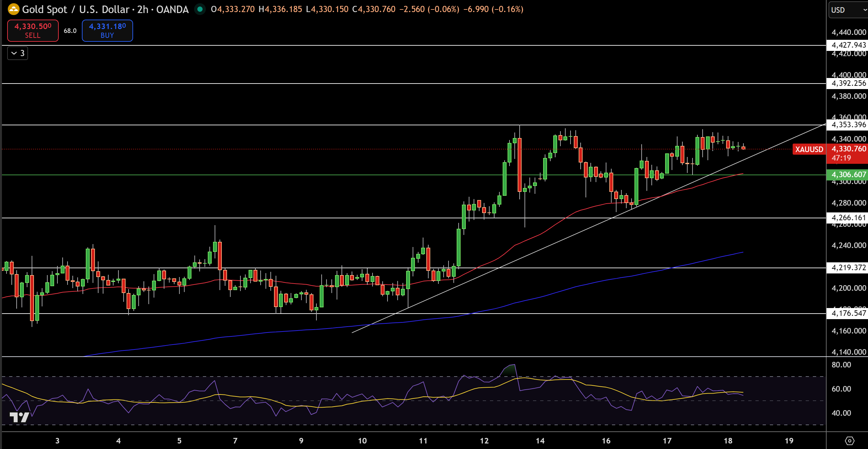Click the red XAUUSD price tag

coord(808,149)
